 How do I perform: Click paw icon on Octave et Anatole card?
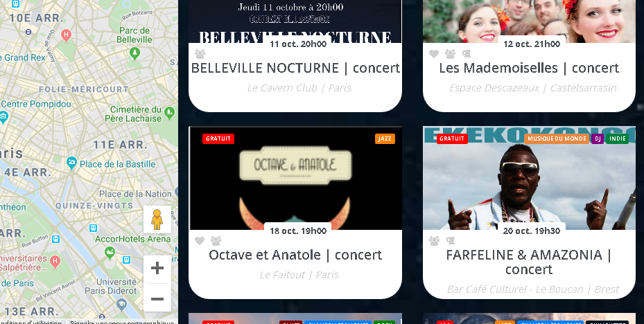click(x=216, y=241)
